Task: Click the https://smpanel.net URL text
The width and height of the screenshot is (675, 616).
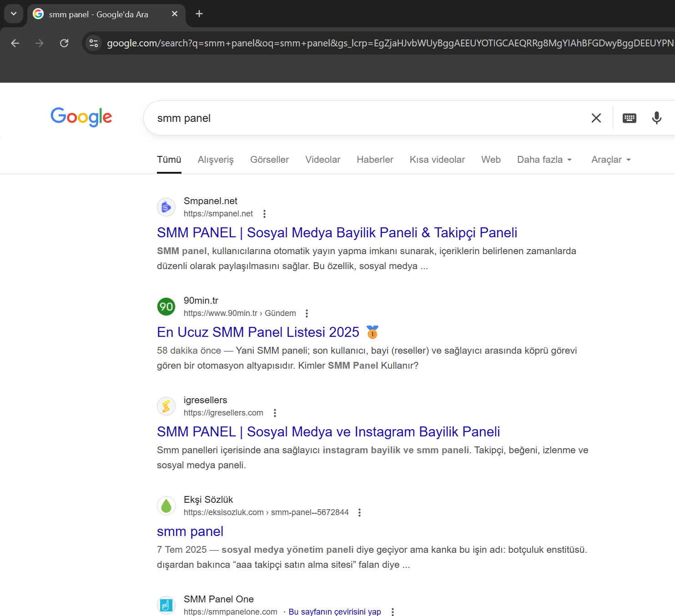Action: (218, 214)
